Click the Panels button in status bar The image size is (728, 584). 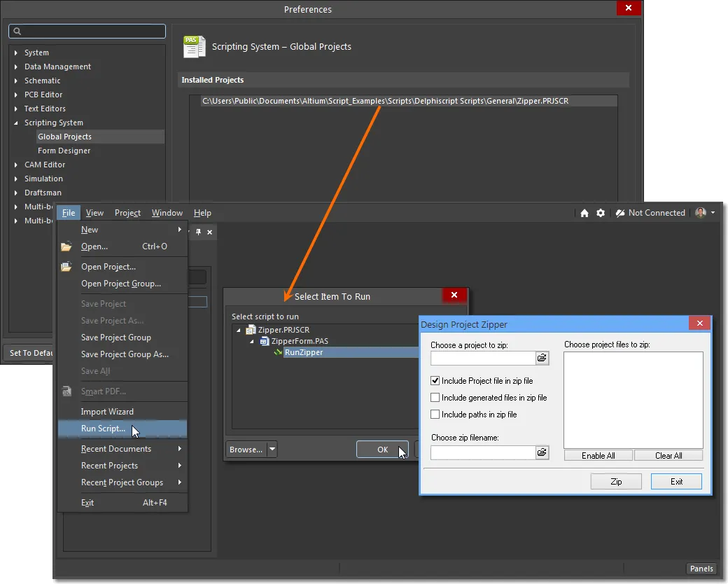pos(701,568)
